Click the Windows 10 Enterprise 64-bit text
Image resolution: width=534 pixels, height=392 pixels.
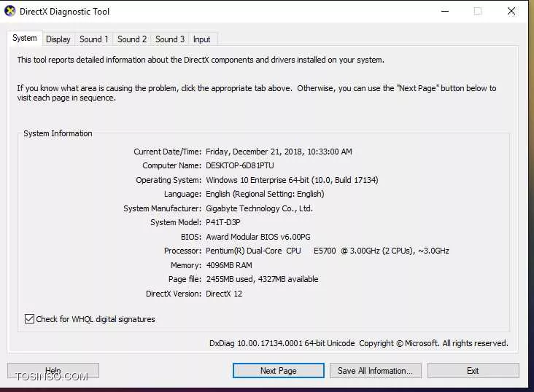(x=258, y=180)
